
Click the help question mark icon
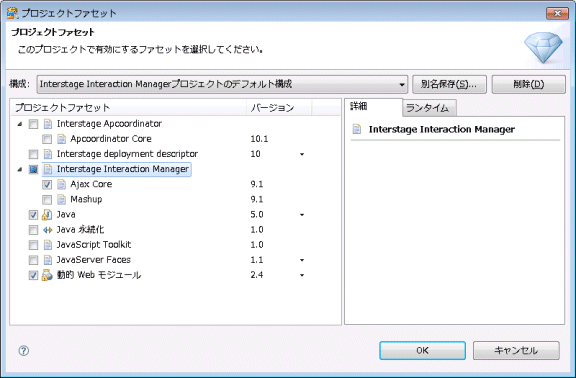[24, 350]
